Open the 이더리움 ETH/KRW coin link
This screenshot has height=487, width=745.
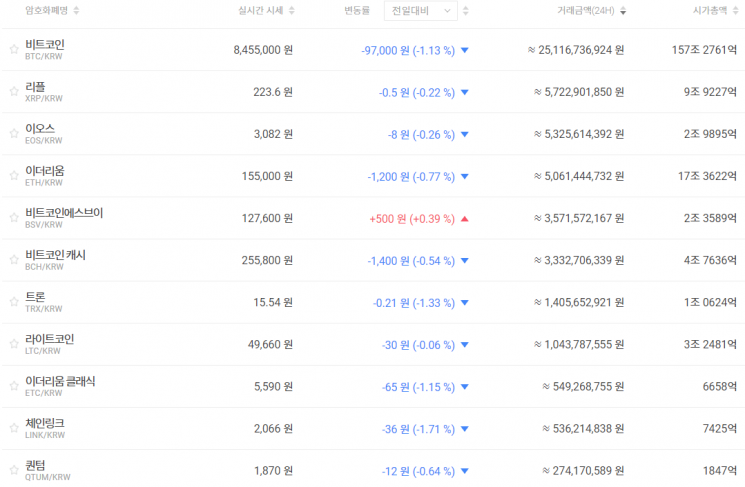45,171
